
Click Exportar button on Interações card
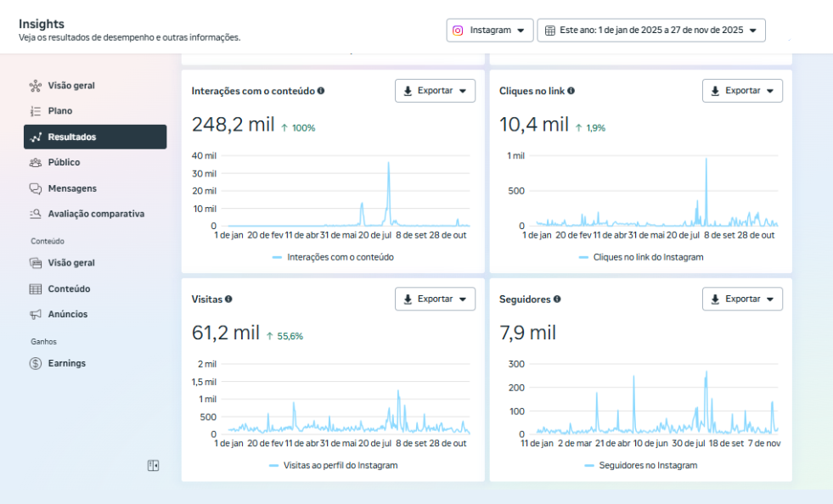tap(435, 91)
